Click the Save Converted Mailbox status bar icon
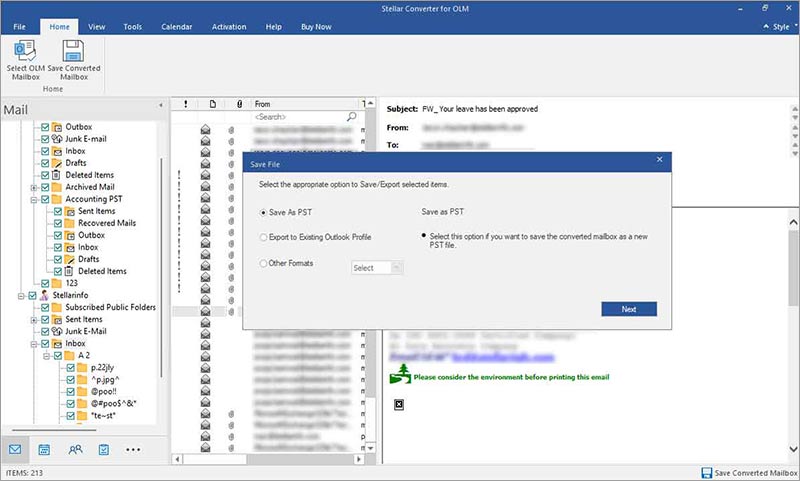The width and height of the screenshot is (800, 481). [x=707, y=473]
